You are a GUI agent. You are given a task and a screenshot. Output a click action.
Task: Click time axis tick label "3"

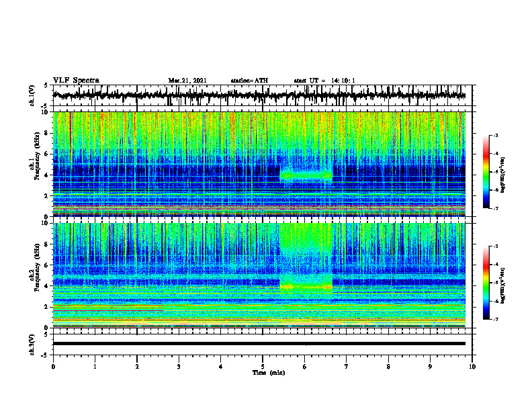tap(179, 367)
